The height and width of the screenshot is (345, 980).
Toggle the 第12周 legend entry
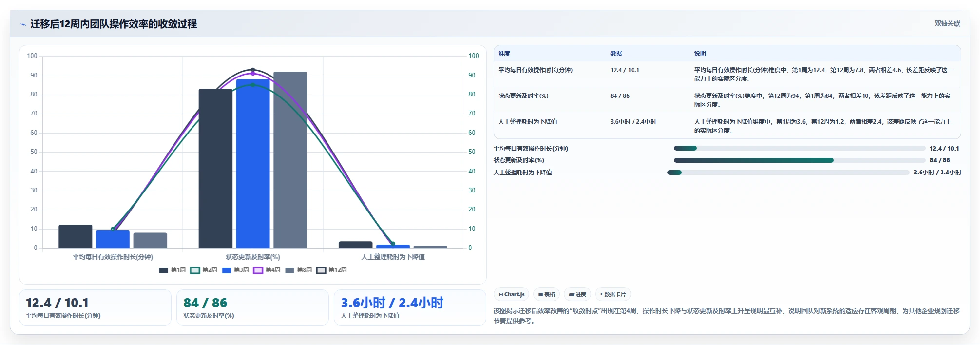[331, 270]
